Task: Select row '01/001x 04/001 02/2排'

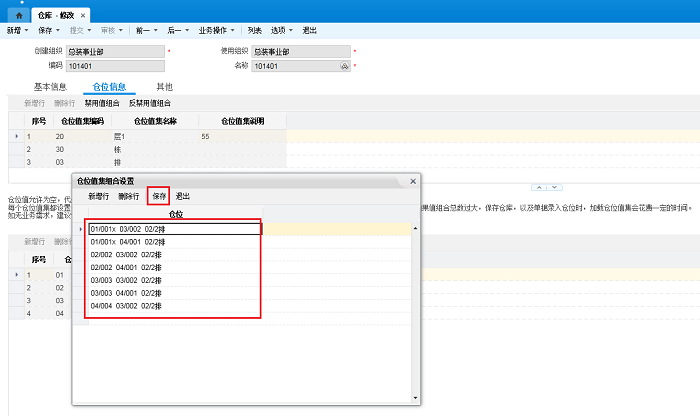Action: [175, 242]
